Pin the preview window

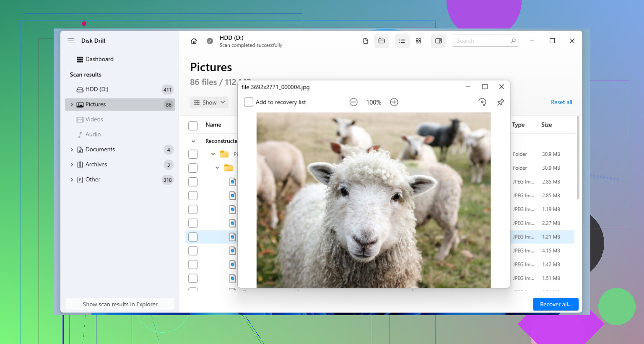501,102
